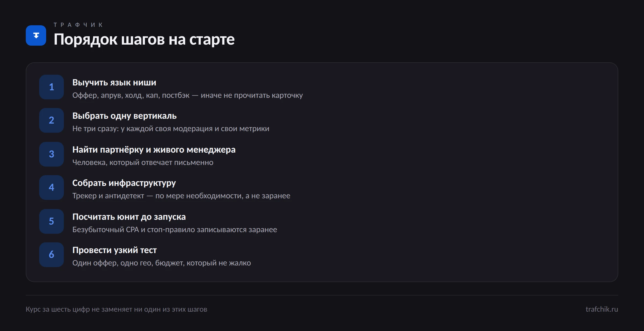Click the heading 'Порядок шагов на старте'
This screenshot has width=644, height=331.
(x=144, y=39)
